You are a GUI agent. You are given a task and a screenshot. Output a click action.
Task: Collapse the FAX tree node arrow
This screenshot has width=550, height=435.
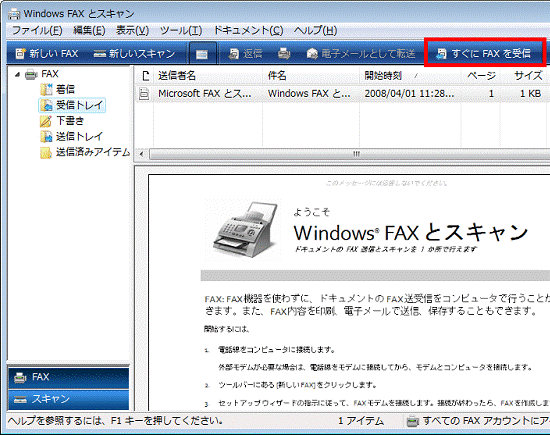17,74
